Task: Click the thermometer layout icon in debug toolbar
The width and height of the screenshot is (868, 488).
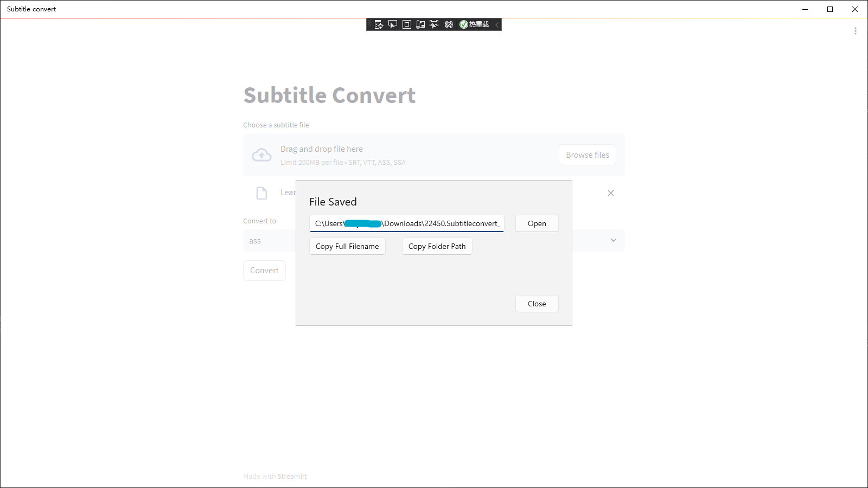Action: (x=420, y=24)
